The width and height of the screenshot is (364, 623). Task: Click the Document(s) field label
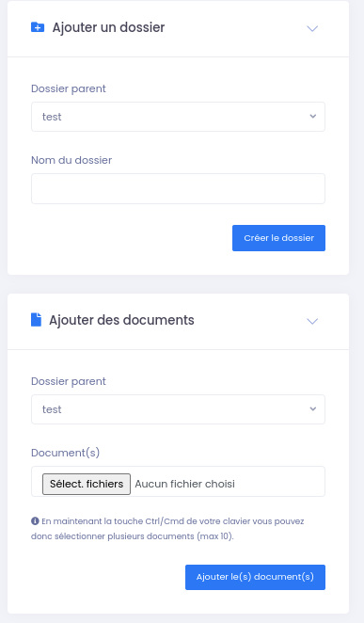66,453
